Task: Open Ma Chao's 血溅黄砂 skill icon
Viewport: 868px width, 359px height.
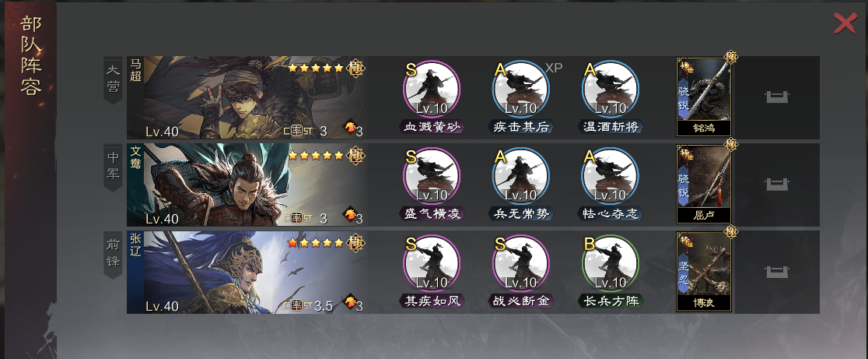Action: (x=431, y=89)
